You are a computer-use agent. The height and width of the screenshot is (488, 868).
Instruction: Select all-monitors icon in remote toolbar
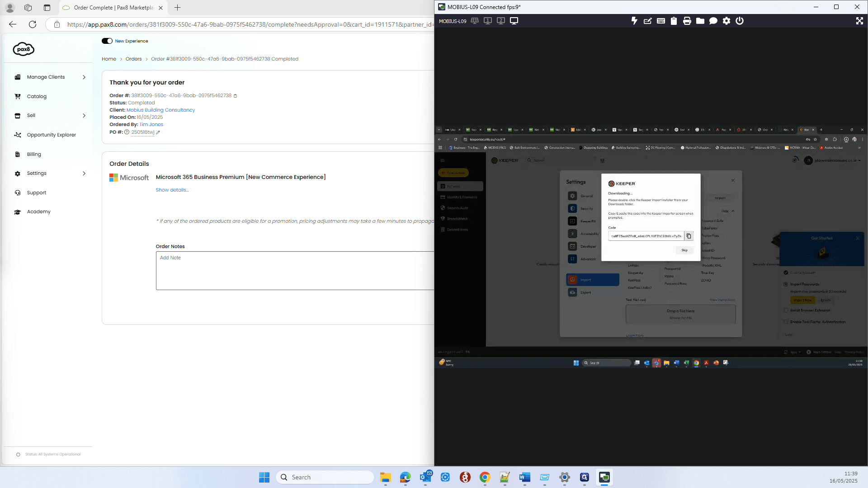coord(475,21)
